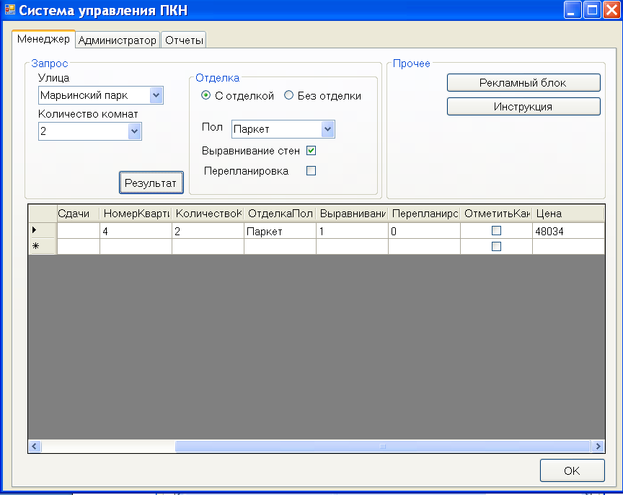Viewport: 623px width, 495px height.
Task: Click the application icon in title bar
Action: (x=10, y=10)
